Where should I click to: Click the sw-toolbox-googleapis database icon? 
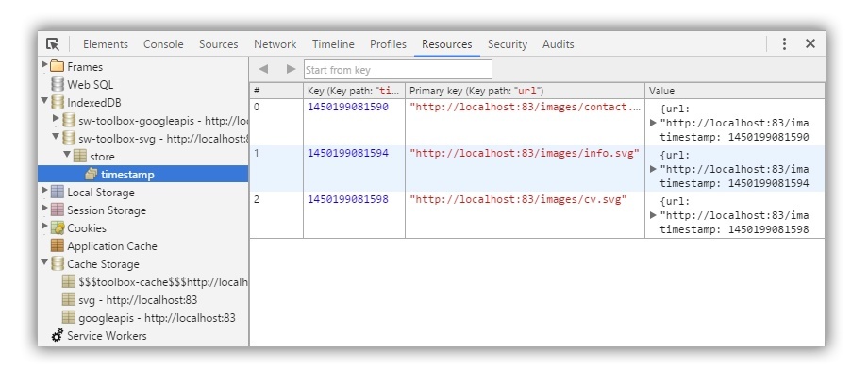point(69,120)
